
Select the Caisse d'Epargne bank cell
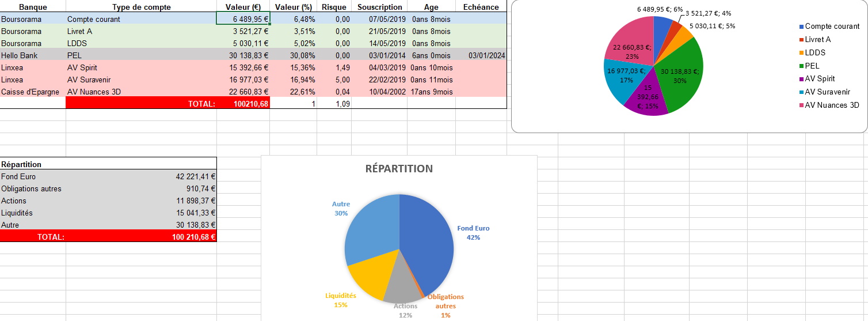33,92
